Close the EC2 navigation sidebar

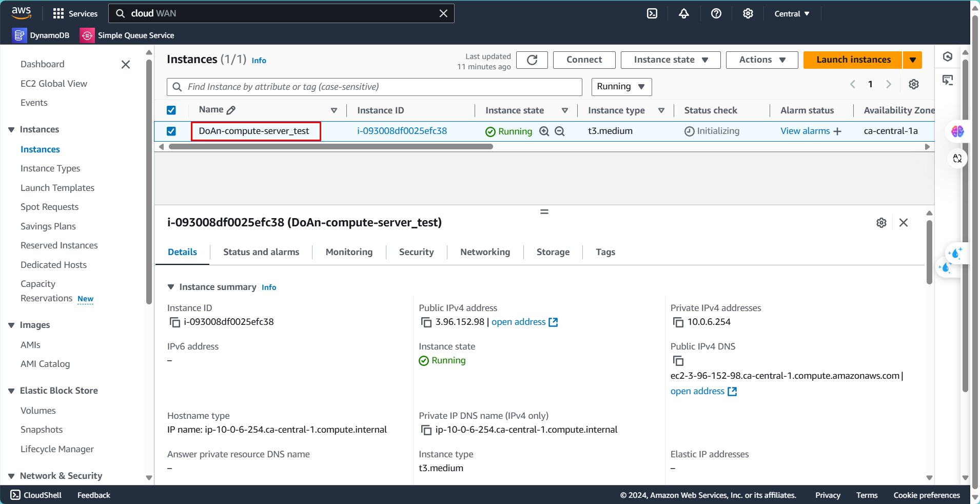[x=126, y=64]
